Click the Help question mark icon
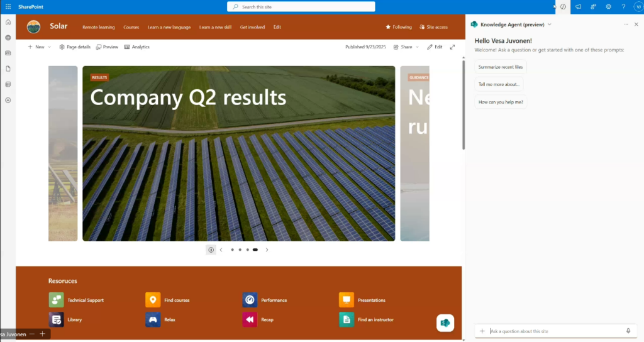Image resolution: width=644 pixels, height=342 pixels. click(x=623, y=6)
